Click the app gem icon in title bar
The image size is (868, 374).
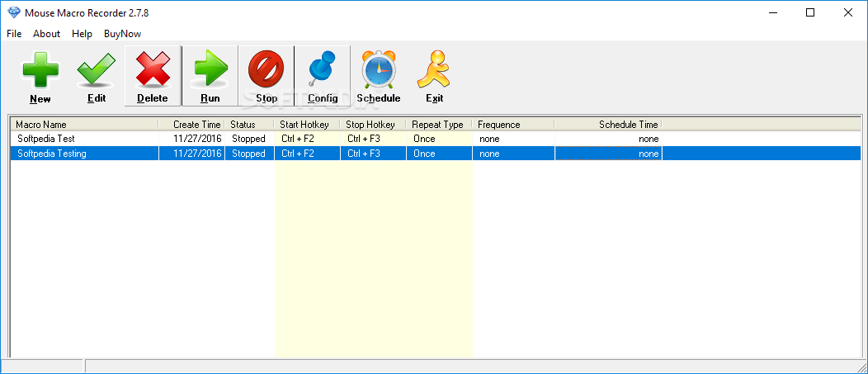pyautogui.click(x=13, y=12)
